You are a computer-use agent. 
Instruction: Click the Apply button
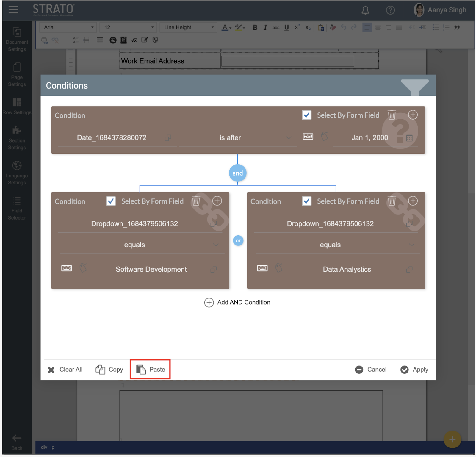pos(414,370)
